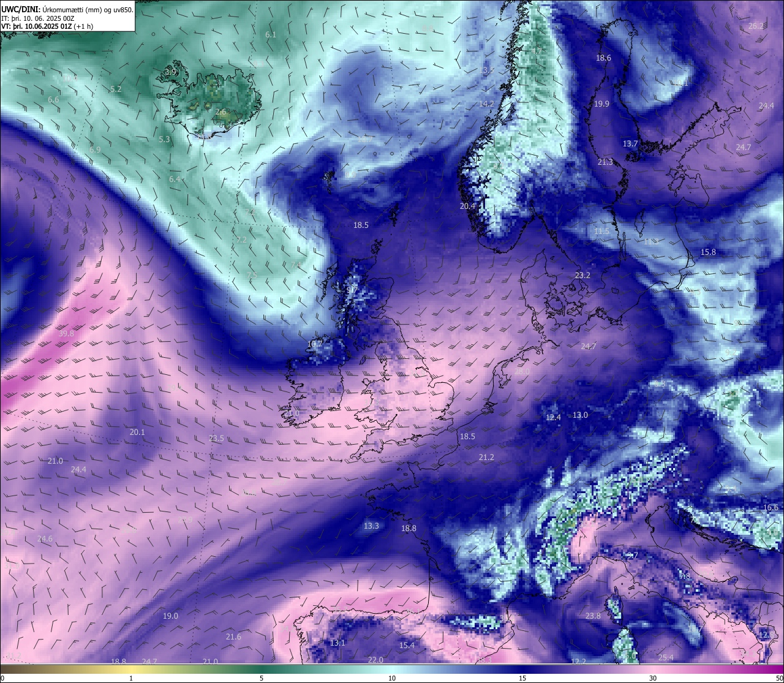Click the 18.6 value label
Screen dimensions: 784x683
click(x=603, y=58)
